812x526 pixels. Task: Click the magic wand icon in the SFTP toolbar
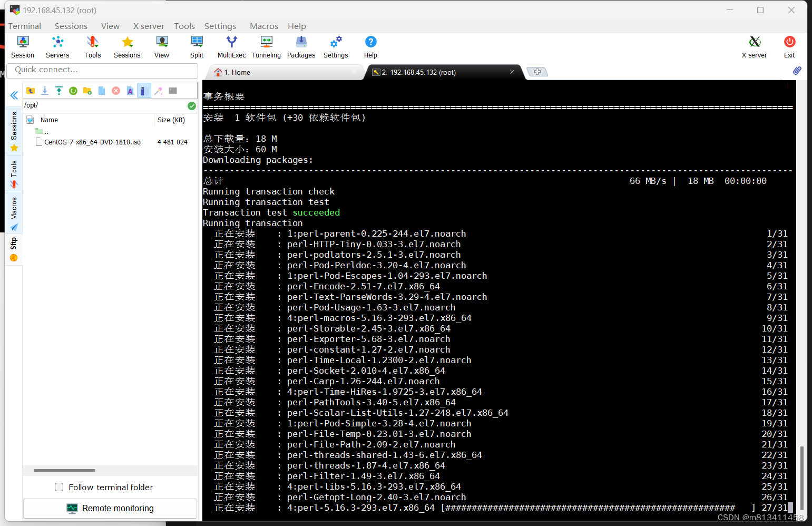(159, 91)
